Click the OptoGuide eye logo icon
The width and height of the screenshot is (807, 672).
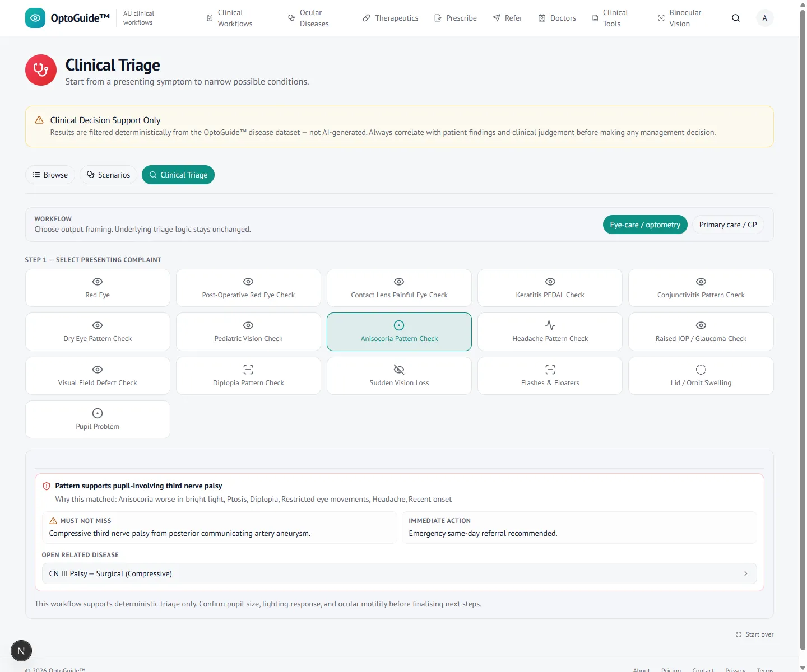(35, 18)
